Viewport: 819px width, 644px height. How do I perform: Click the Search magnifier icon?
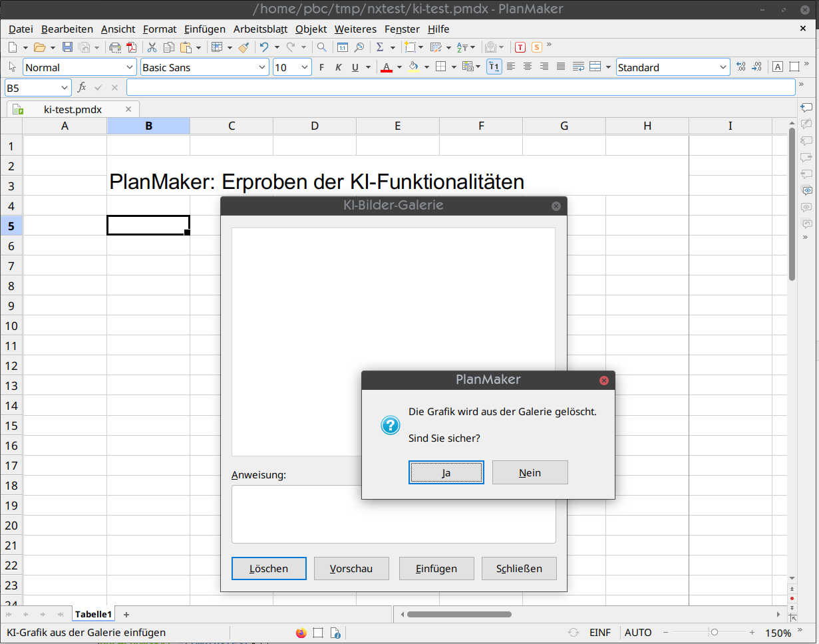coord(321,47)
